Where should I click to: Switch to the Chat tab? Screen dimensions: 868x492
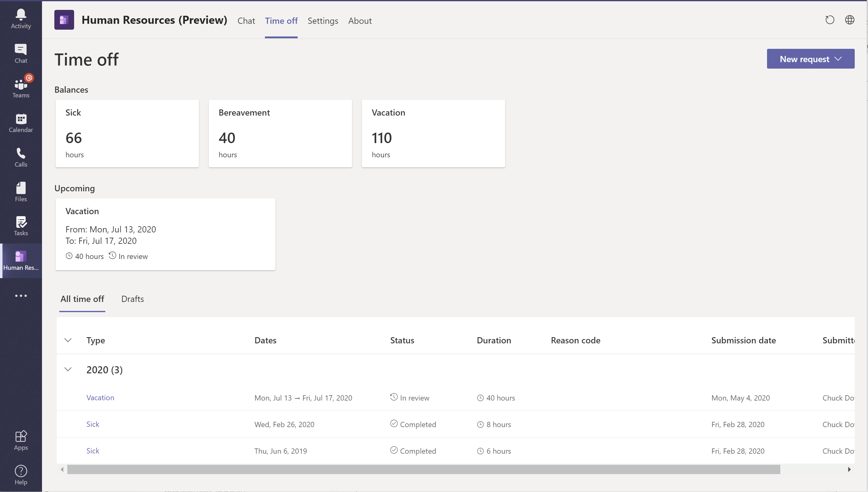tap(245, 20)
